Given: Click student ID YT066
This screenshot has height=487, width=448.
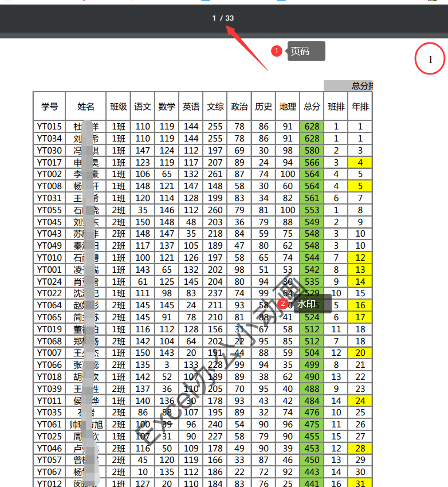Looking at the screenshot, I should tap(49, 365).
